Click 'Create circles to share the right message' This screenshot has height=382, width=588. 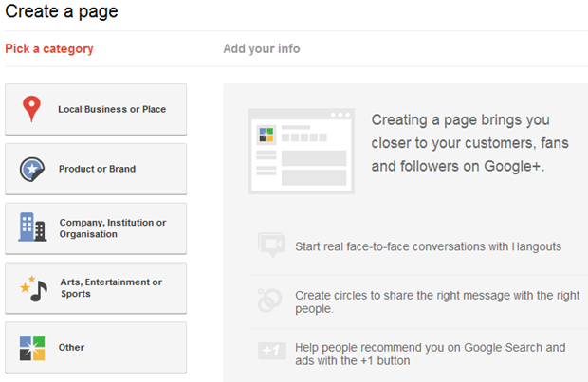[437, 301]
